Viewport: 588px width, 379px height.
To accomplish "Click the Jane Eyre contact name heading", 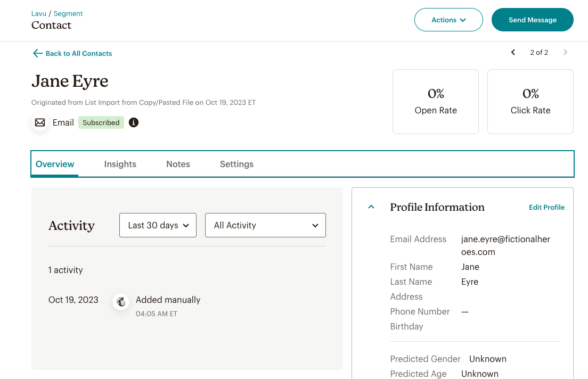I will (x=70, y=81).
